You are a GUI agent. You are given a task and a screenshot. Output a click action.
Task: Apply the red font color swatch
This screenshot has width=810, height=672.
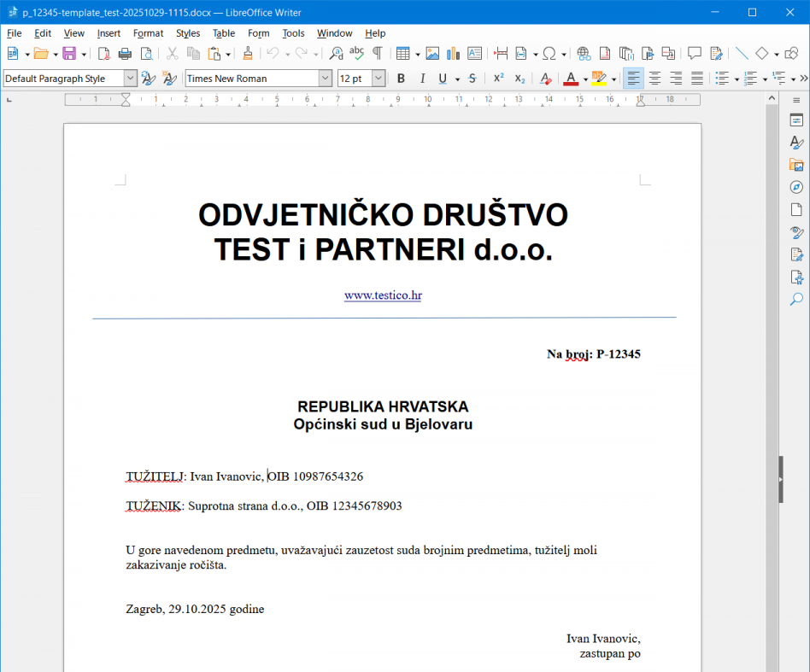point(571,79)
